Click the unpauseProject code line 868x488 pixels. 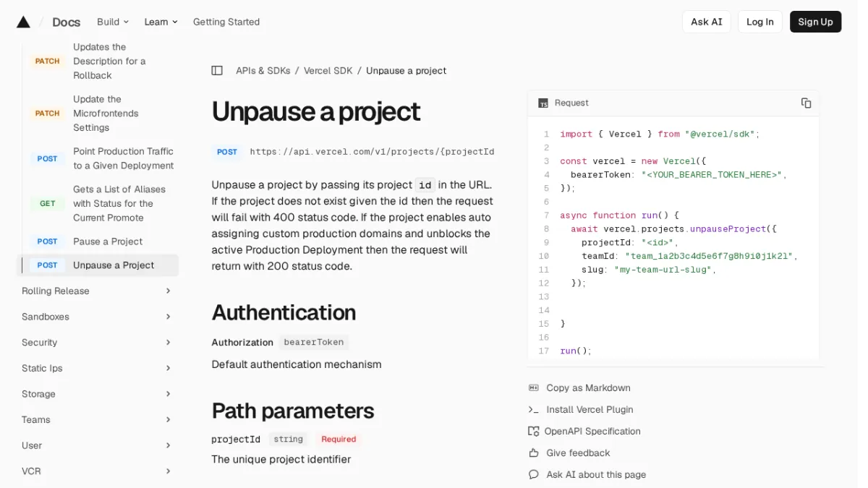(x=673, y=229)
